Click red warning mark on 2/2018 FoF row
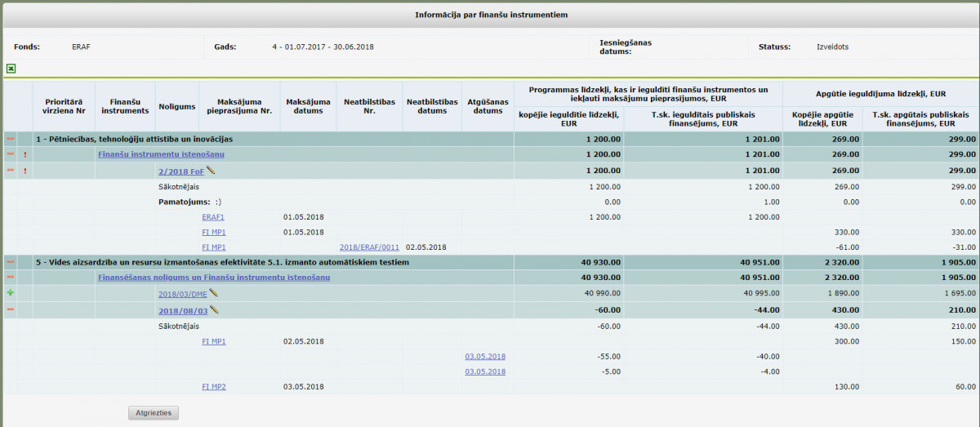 point(25,171)
